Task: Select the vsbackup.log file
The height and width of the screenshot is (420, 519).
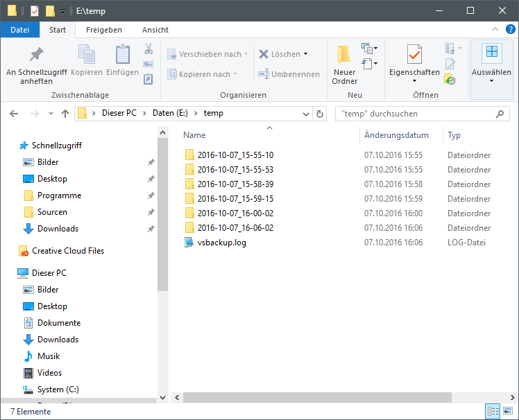Action: pyautogui.click(x=221, y=243)
